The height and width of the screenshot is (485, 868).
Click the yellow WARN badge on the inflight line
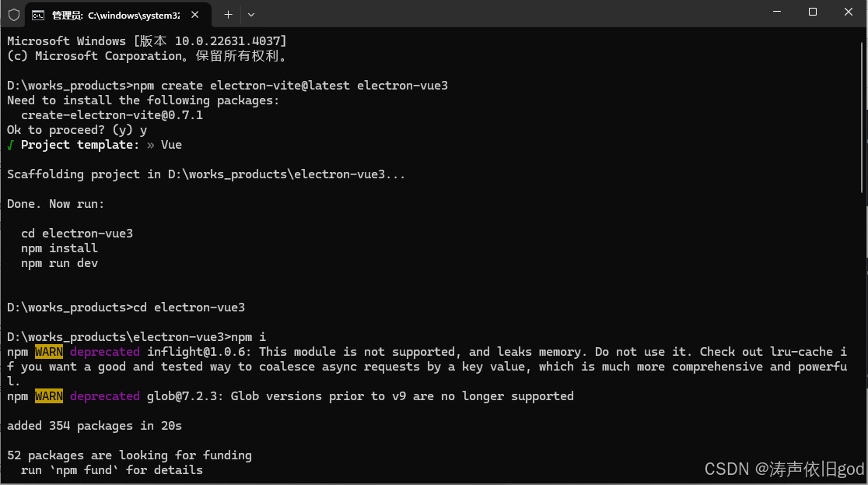pyautogui.click(x=49, y=352)
